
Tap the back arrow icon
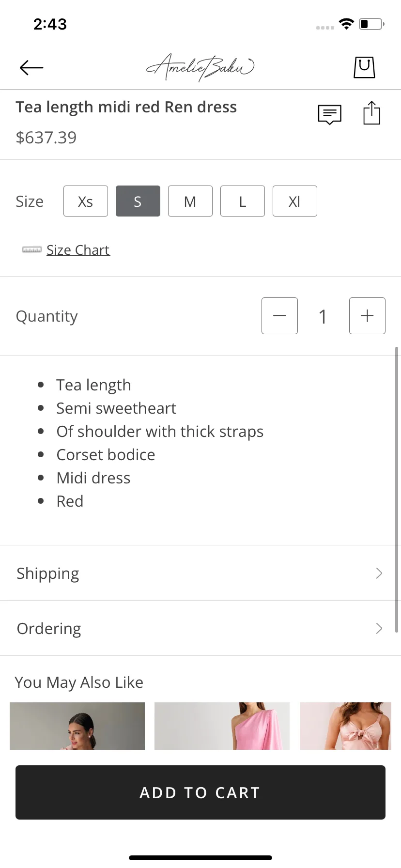(31, 67)
